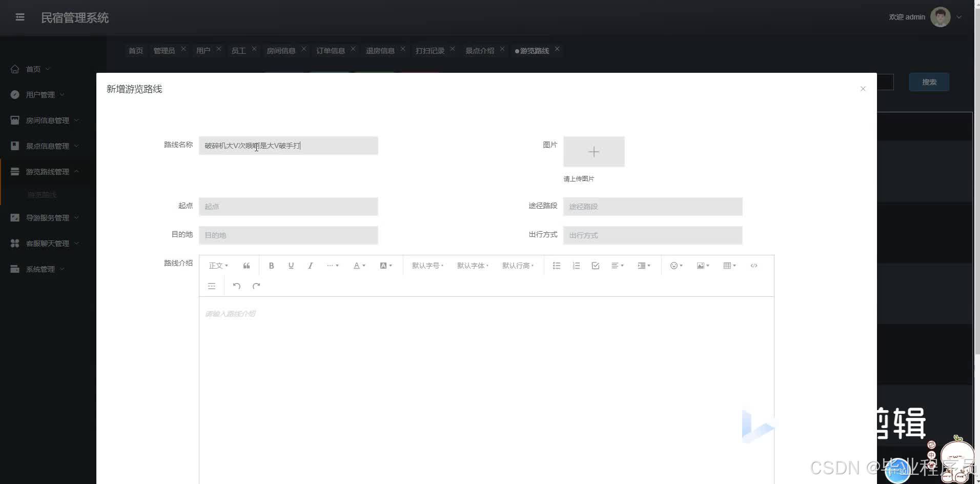Click the 出行方式 input field
The width and height of the screenshot is (980, 484).
[x=652, y=235]
